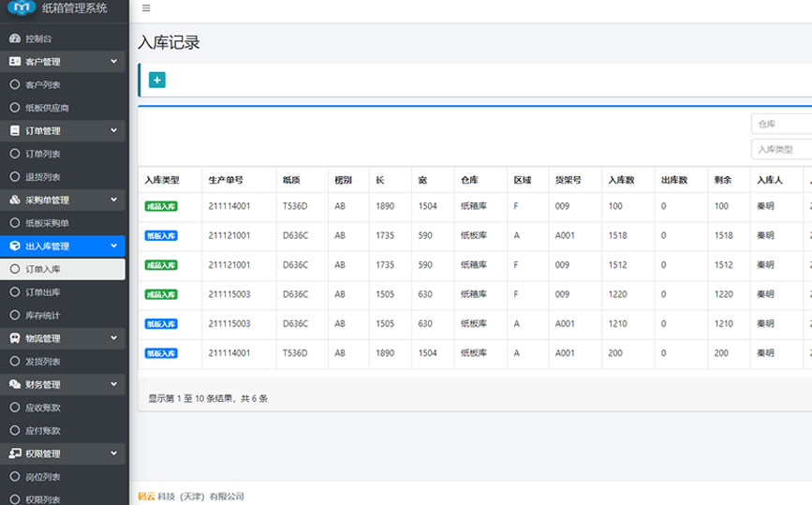This screenshot has height=505, width=812.
Task: Collapse the 客户管理 chevron
Action: click(113, 61)
